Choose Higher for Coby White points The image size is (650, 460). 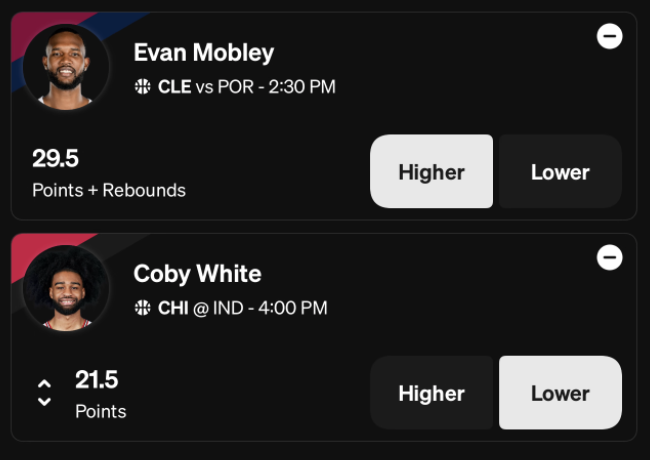pos(432,392)
